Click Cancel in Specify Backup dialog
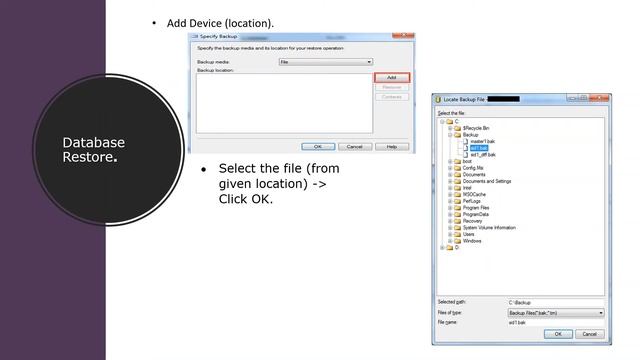 (355, 147)
